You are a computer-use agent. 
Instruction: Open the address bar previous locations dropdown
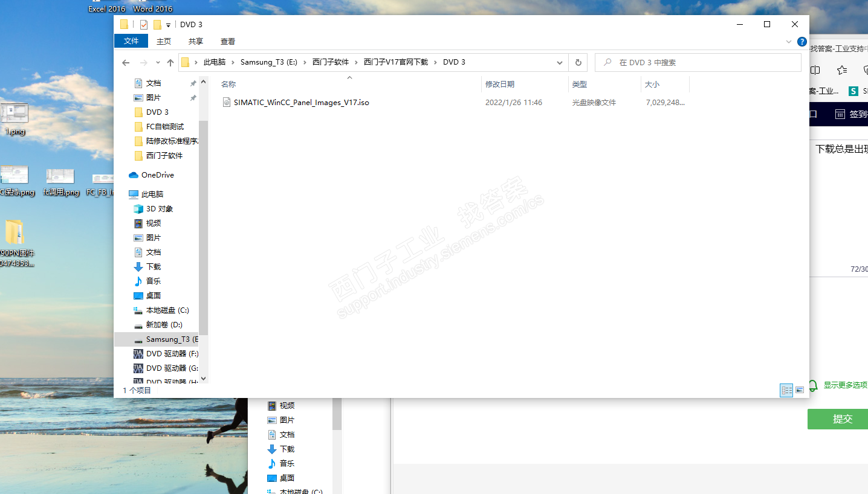(560, 62)
